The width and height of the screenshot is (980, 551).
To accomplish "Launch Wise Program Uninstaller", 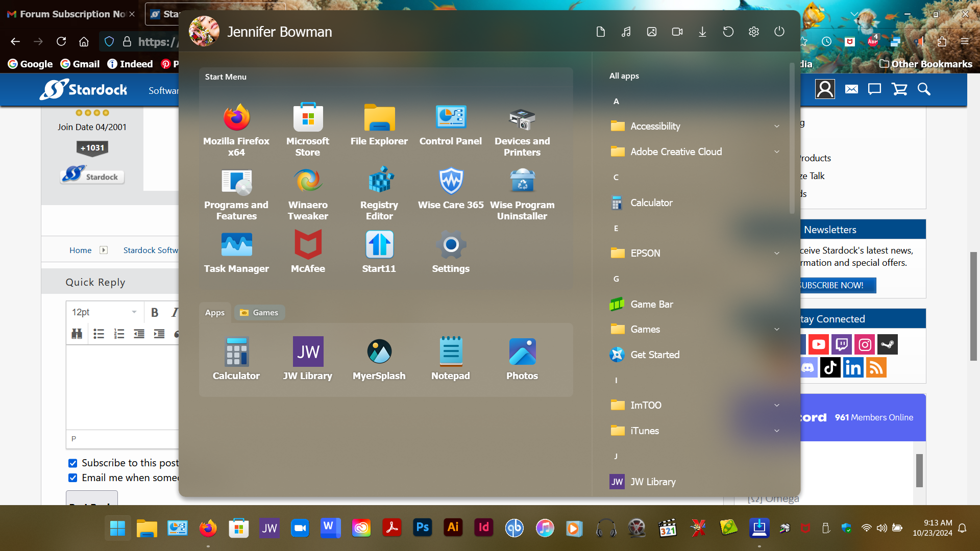I will 522,194.
